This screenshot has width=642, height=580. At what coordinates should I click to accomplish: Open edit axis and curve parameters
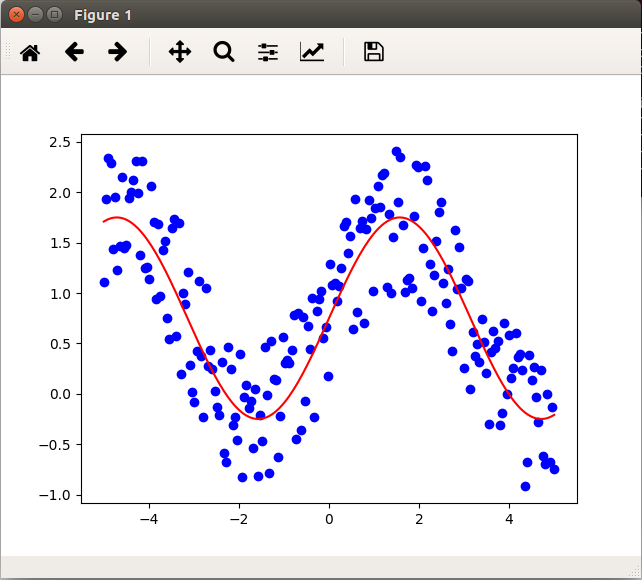pos(312,52)
